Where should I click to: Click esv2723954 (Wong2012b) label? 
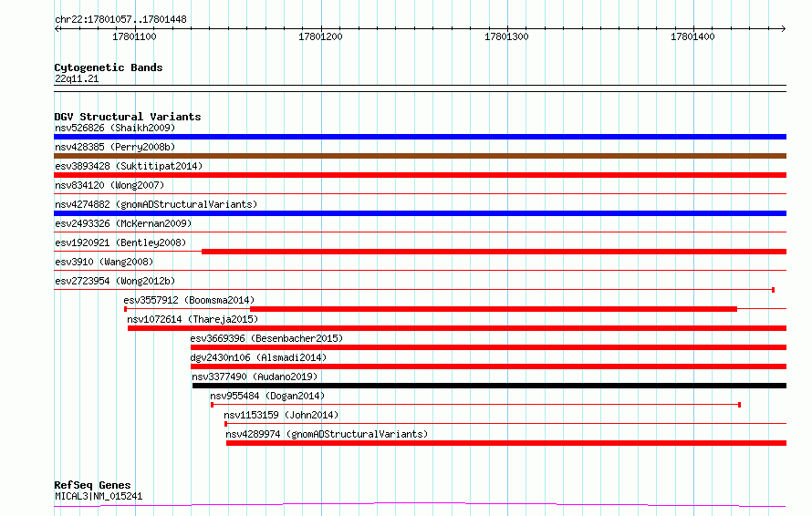coord(115,281)
